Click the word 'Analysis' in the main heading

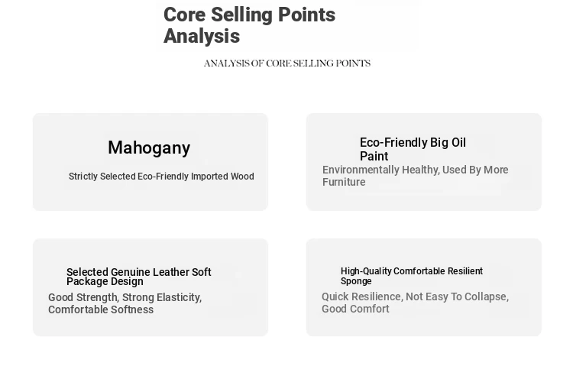(x=202, y=37)
